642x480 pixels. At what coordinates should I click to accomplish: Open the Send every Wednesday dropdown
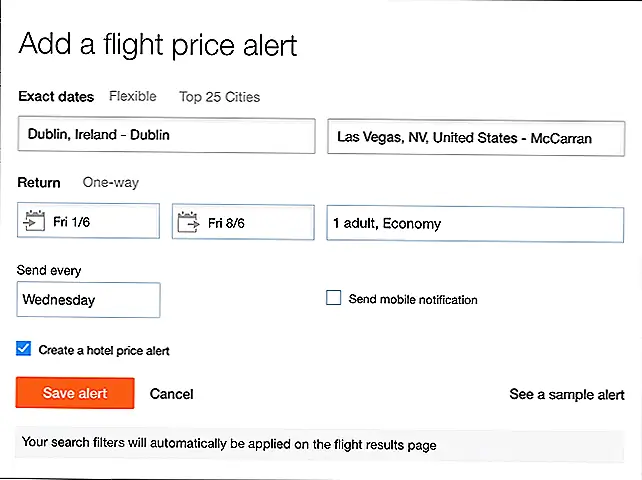88,300
